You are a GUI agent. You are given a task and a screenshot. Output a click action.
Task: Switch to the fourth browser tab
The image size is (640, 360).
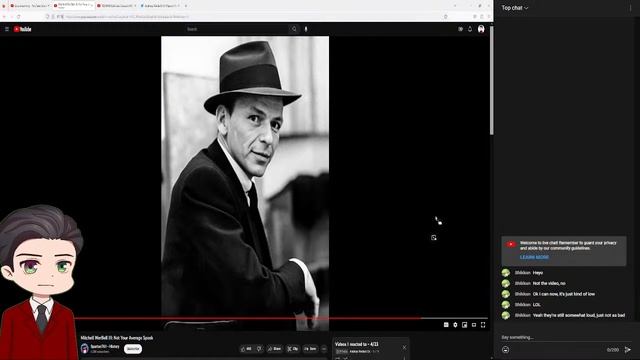tap(160, 6)
